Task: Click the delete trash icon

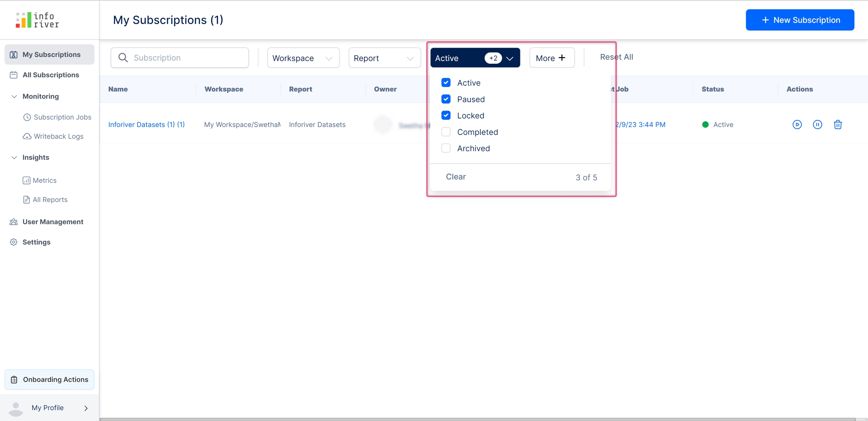Action: click(837, 125)
